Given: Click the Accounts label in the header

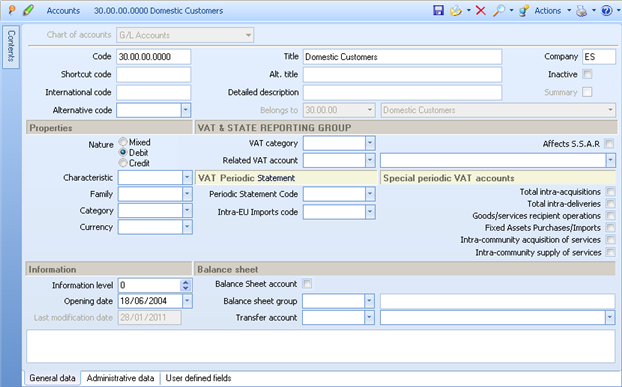Looking at the screenshot, I should [63, 11].
